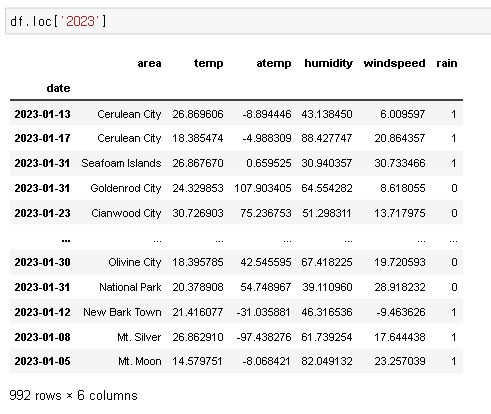Click temp value 14.579751

click(x=197, y=361)
